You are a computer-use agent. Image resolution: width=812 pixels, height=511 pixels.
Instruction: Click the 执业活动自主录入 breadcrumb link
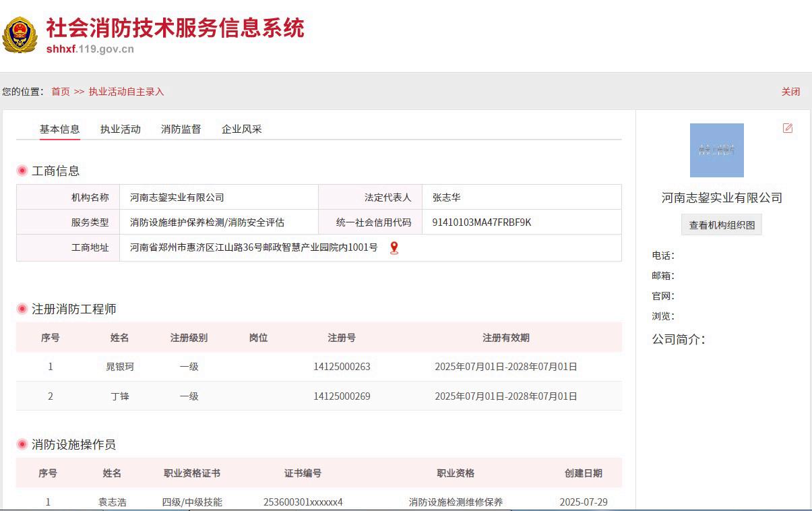click(x=126, y=92)
